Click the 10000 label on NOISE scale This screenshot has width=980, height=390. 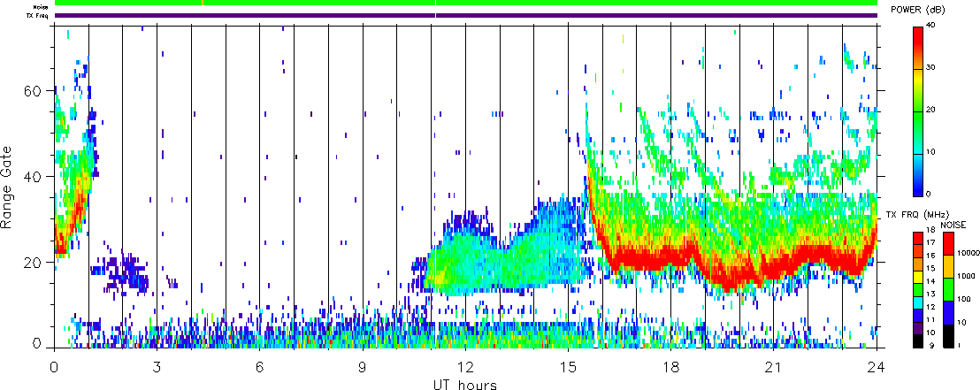pyautogui.click(x=968, y=253)
